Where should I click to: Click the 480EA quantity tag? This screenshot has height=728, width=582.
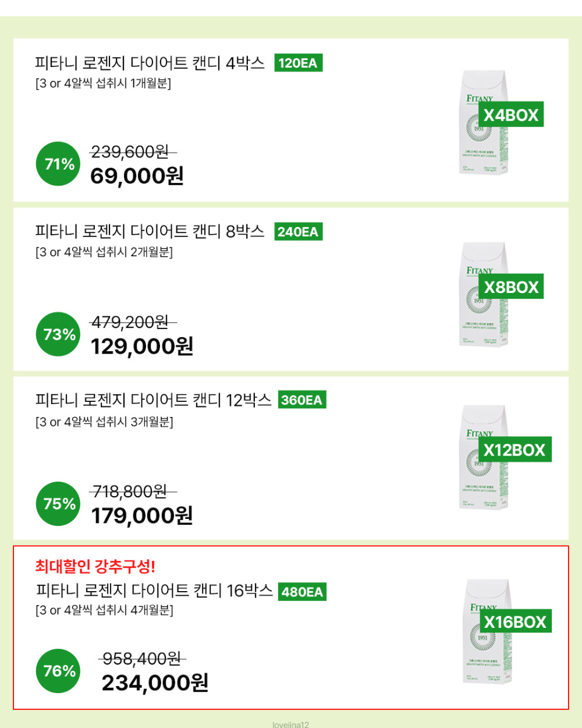click(302, 592)
